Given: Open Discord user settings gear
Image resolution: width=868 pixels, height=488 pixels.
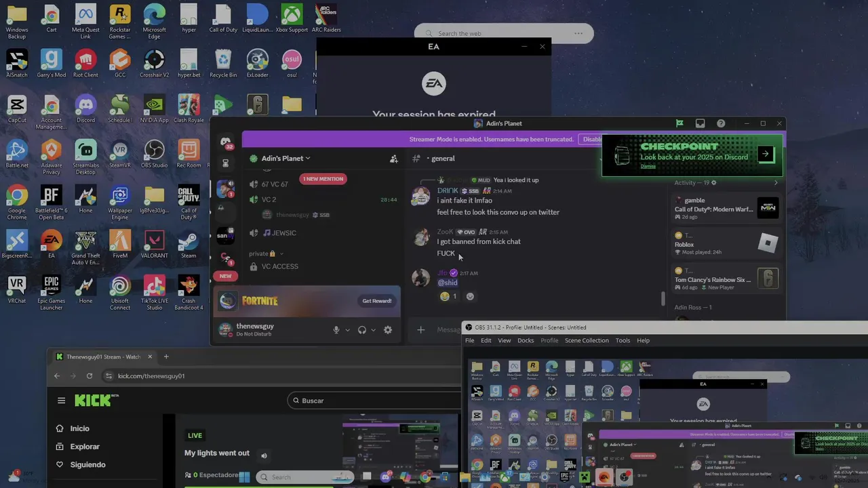Looking at the screenshot, I should click(388, 330).
